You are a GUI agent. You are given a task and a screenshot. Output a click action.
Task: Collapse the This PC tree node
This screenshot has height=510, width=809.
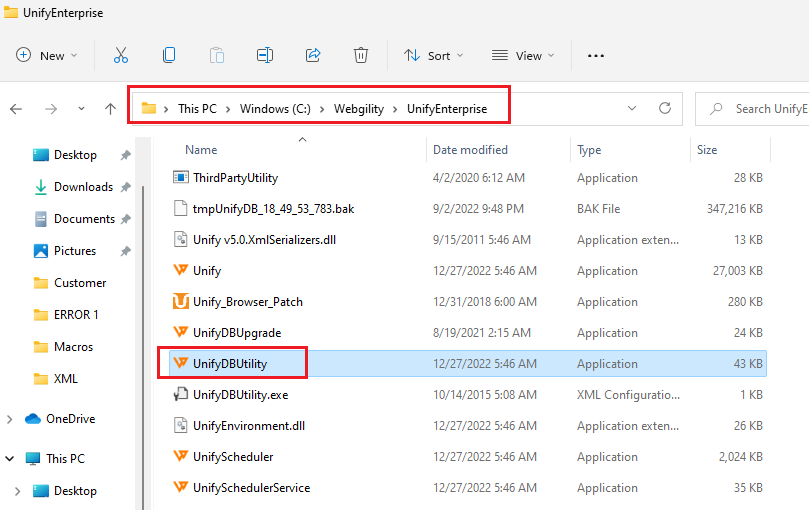[x=10, y=458]
